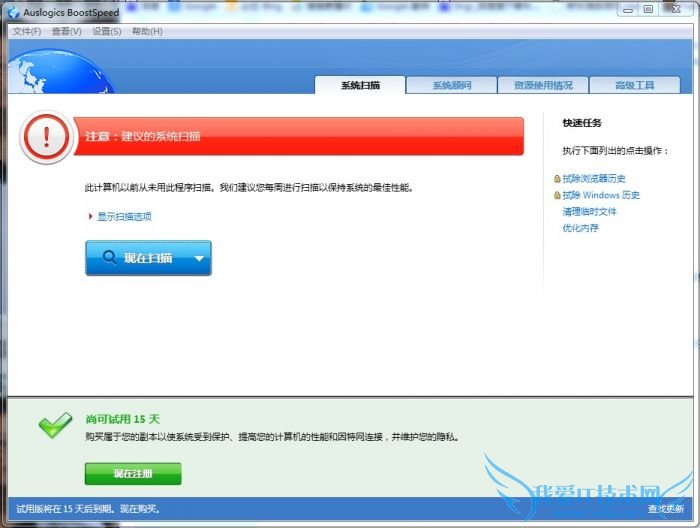
Task: Click the green checkmark trial icon
Action: [x=54, y=426]
